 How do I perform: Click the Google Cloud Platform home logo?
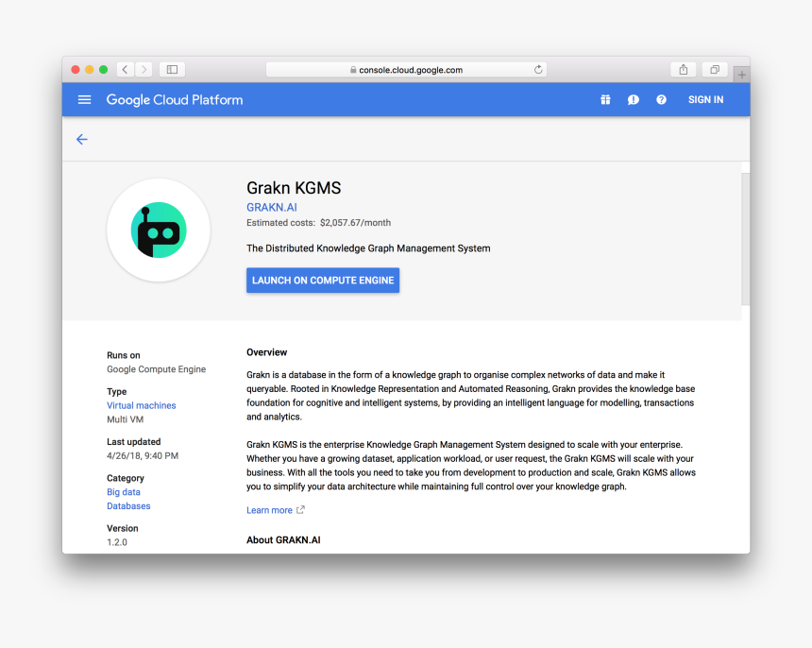point(174,99)
